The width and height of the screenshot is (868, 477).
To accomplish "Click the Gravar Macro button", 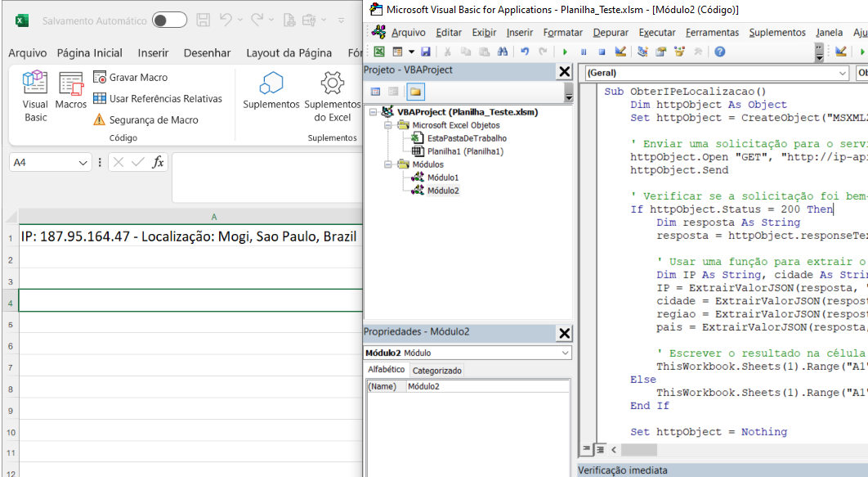I will (x=130, y=78).
